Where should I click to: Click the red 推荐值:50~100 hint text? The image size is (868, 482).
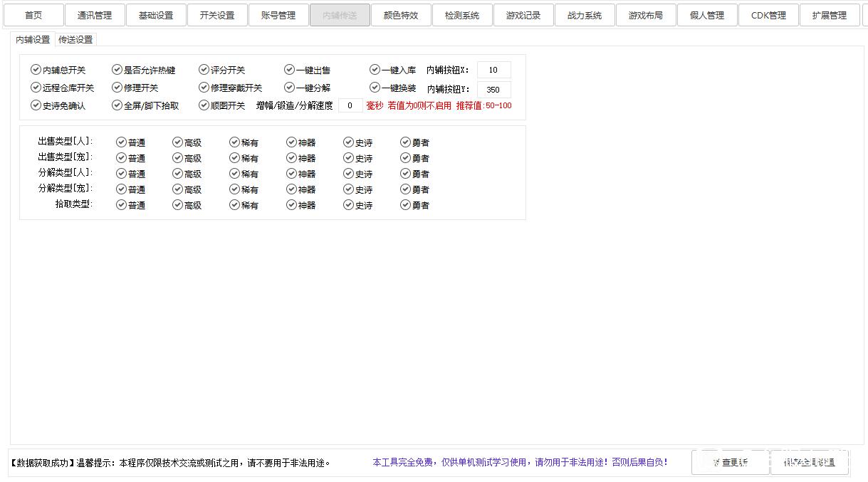tap(484, 105)
